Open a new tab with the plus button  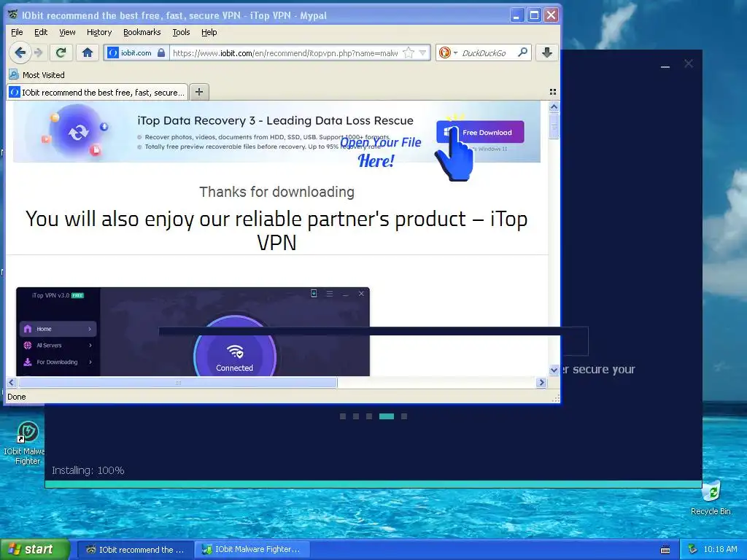(199, 92)
